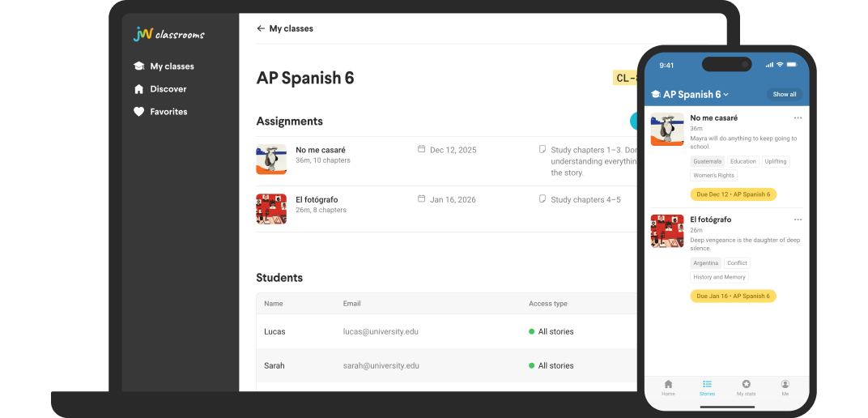Select the Argentina tag on El fotógrafo
This screenshot has width=868, height=418.
click(x=705, y=263)
